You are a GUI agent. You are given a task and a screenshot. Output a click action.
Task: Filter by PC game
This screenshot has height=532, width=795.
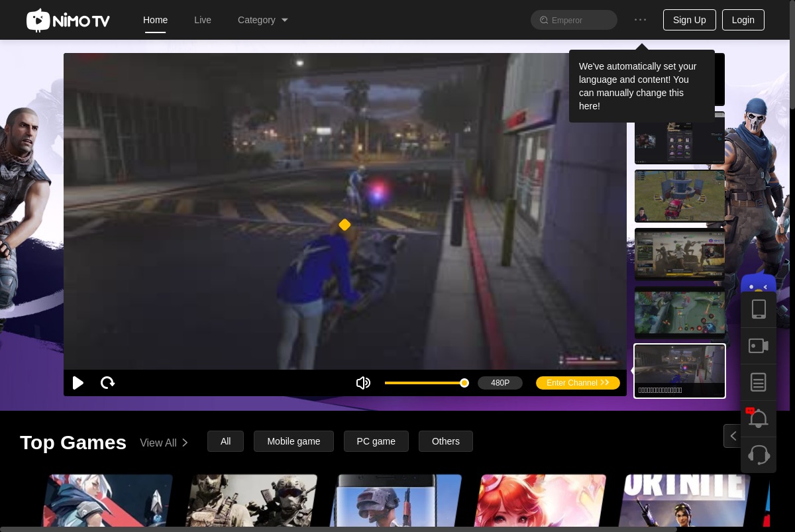(376, 441)
